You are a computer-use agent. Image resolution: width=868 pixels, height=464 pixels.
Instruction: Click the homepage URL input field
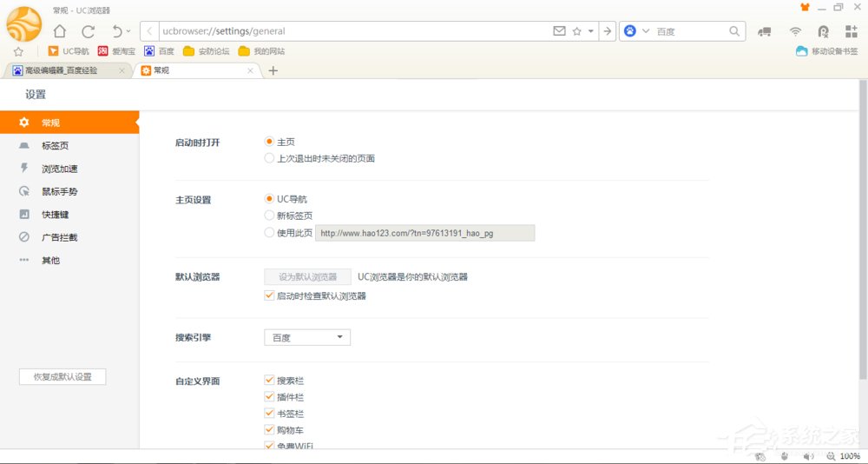424,233
